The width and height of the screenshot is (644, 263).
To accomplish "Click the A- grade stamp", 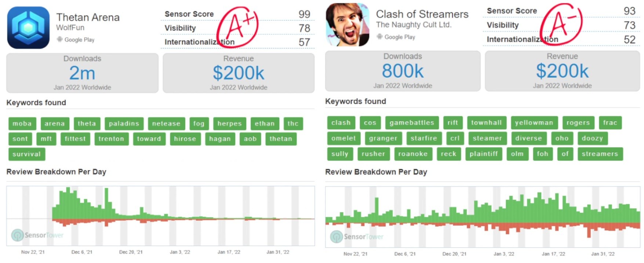I will (x=561, y=24).
